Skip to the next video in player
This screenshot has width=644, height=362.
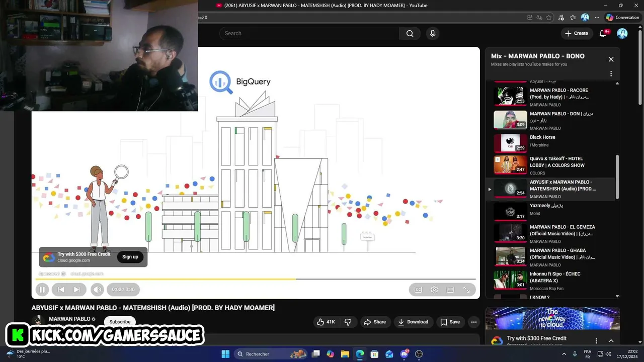pos(77,290)
